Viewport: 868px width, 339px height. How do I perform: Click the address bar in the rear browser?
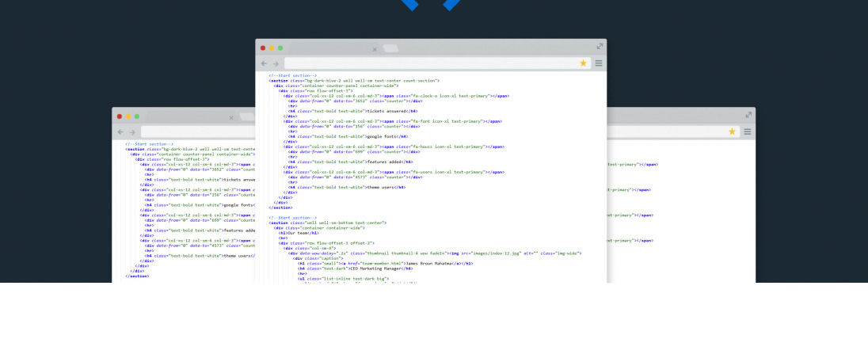click(x=198, y=131)
